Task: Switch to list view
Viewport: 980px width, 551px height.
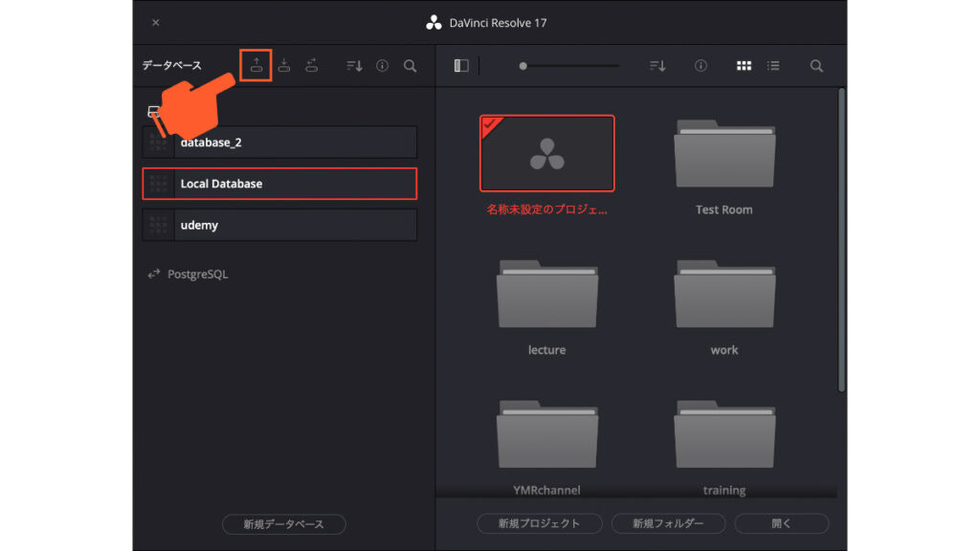Action: (x=773, y=66)
